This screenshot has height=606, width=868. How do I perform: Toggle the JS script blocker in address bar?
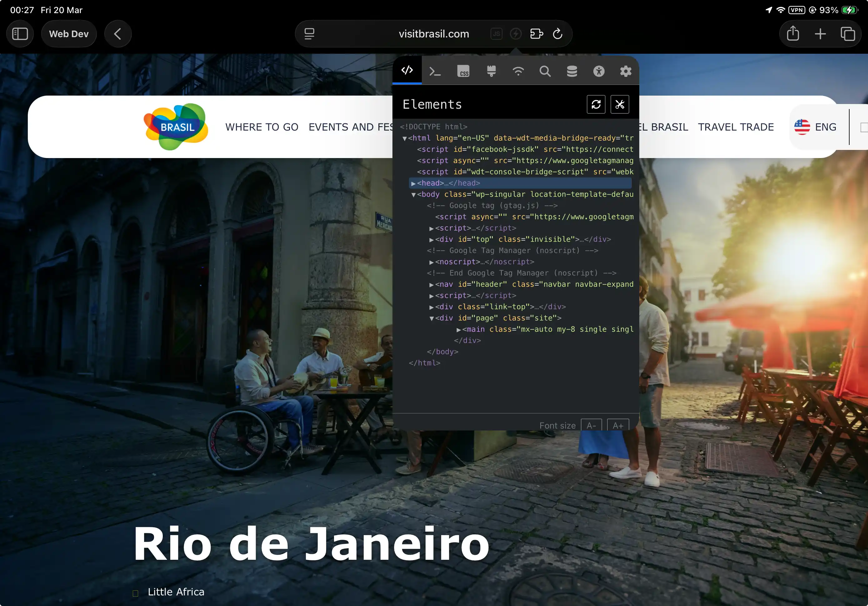click(x=496, y=34)
